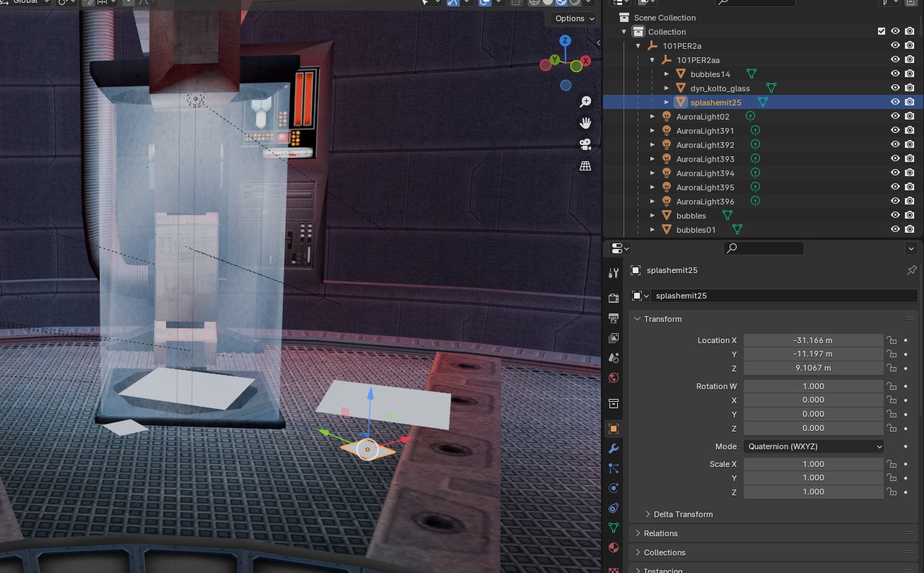Lock Scale Z with padlock toggle

[892, 492]
